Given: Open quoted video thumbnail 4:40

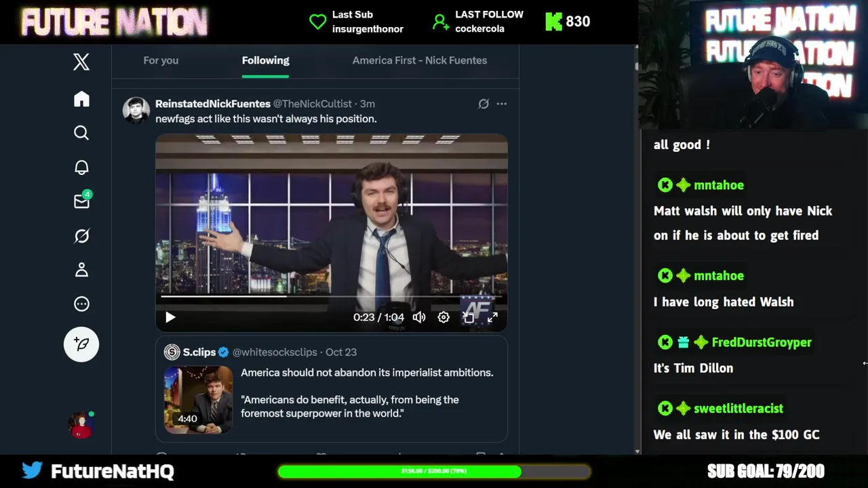Looking at the screenshot, I should click(x=198, y=399).
